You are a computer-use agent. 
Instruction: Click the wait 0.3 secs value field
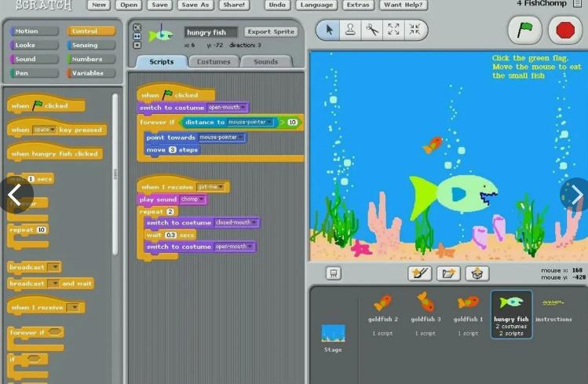tap(170, 235)
